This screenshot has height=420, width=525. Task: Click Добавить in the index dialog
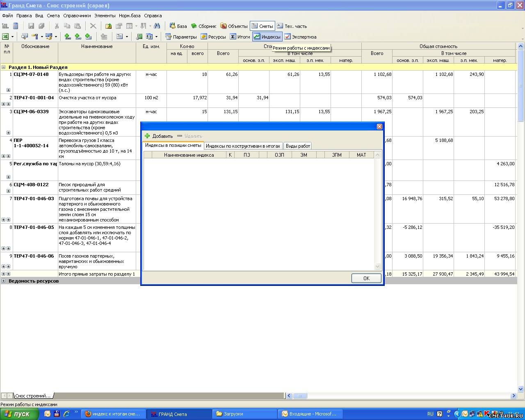click(159, 136)
